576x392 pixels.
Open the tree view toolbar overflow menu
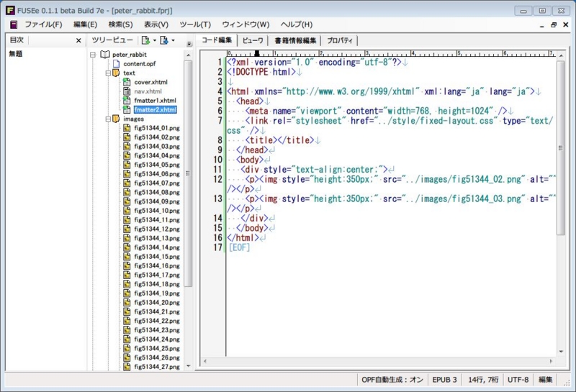tap(189, 44)
